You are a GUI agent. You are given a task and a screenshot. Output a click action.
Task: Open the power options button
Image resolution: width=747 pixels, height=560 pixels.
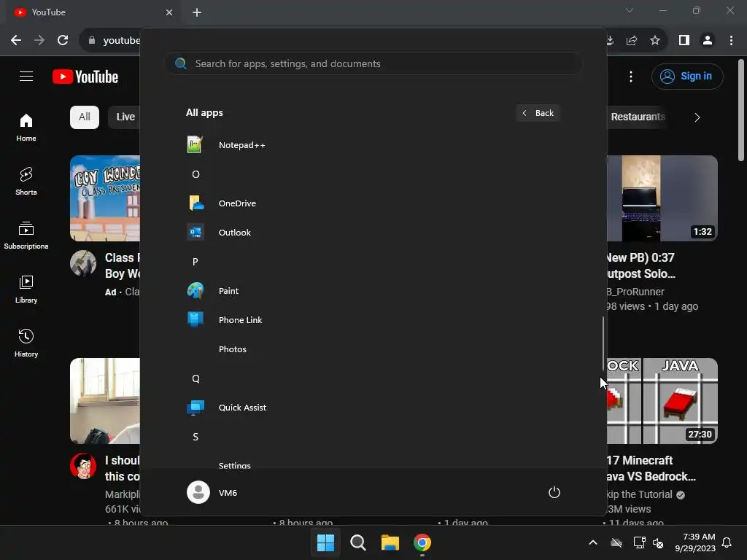(554, 492)
